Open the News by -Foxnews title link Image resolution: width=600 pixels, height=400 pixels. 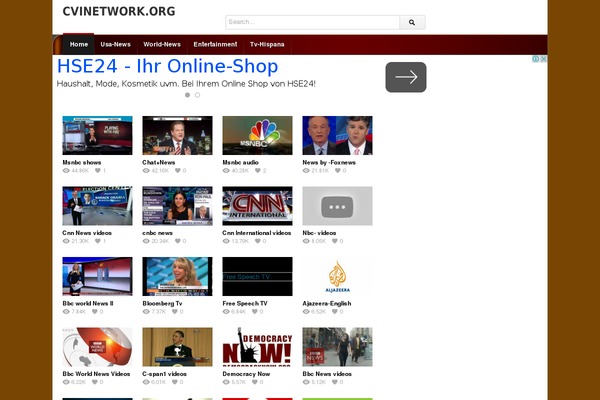(329, 162)
